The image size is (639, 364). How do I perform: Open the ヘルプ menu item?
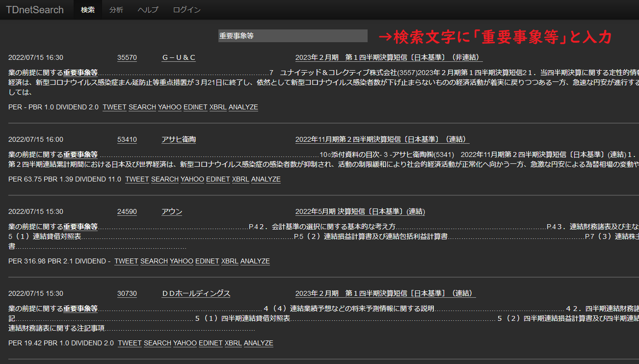pos(148,10)
